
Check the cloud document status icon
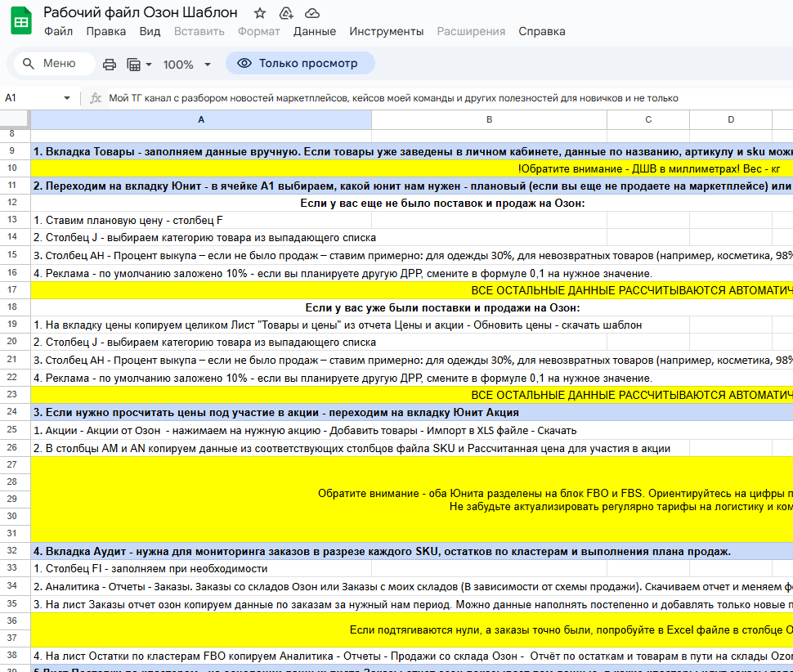312,13
